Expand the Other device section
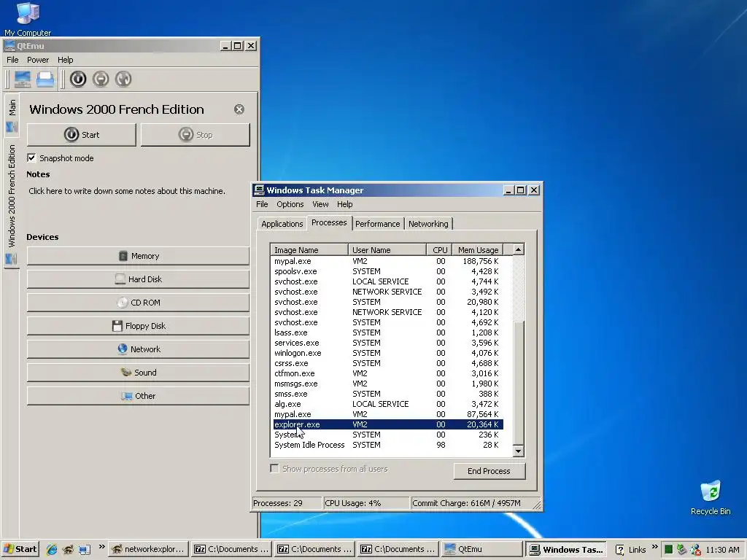The width and height of the screenshot is (747, 560). tap(138, 396)
